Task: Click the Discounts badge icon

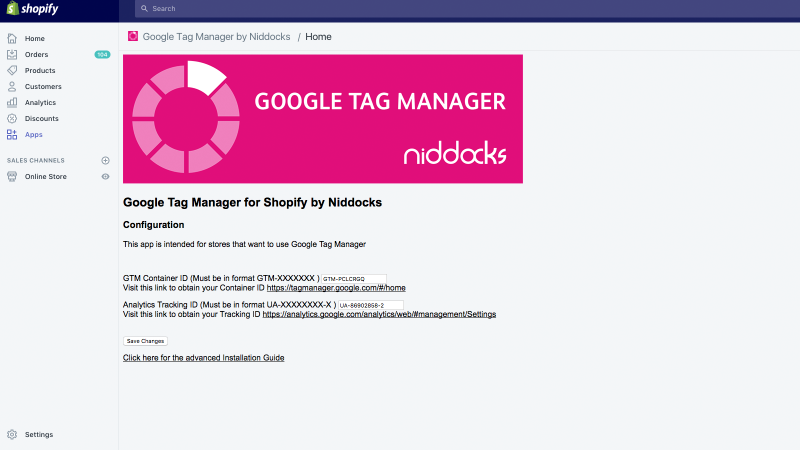Action: (x=12, y=118)
